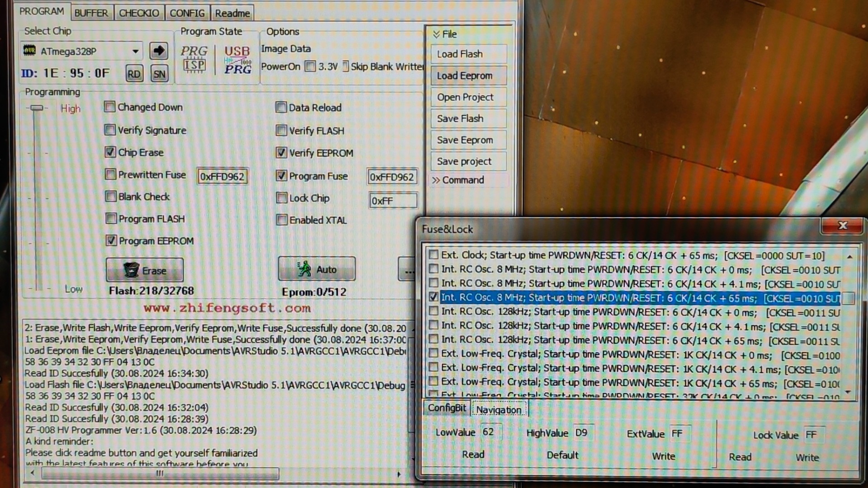Click the fuse list scroll down arrow
The image size is (868, 488).
tap(849, 392)
